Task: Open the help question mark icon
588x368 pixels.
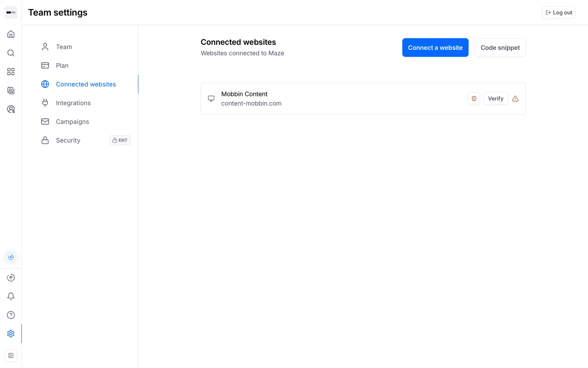Action: (x=11, y=315)
